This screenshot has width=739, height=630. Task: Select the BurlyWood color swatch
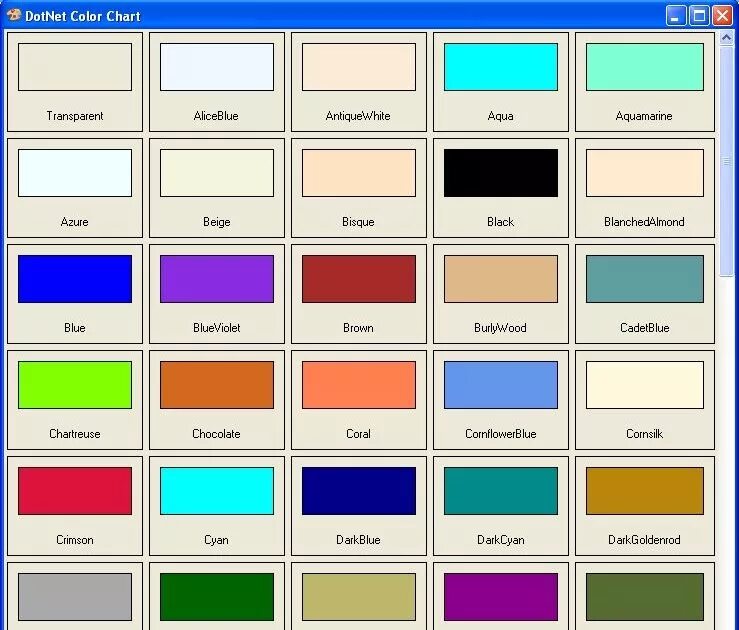501,279
